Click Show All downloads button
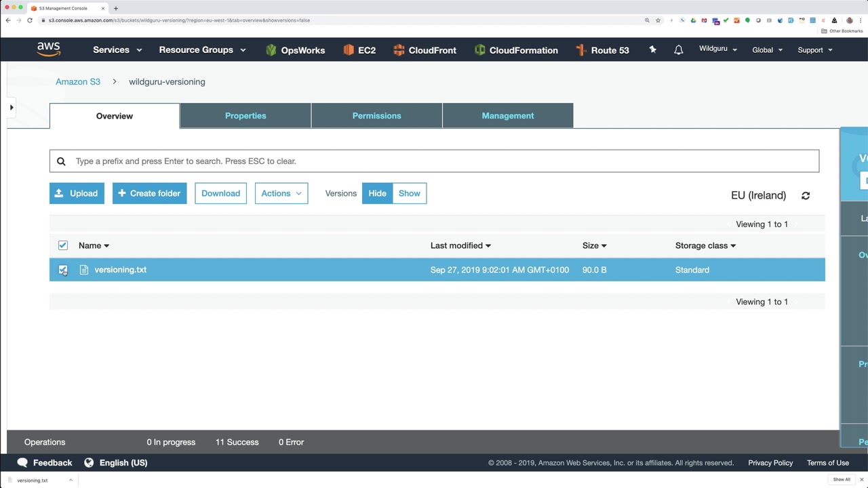The width and height of the screenshot is (868, 488). tap(842, 480)
